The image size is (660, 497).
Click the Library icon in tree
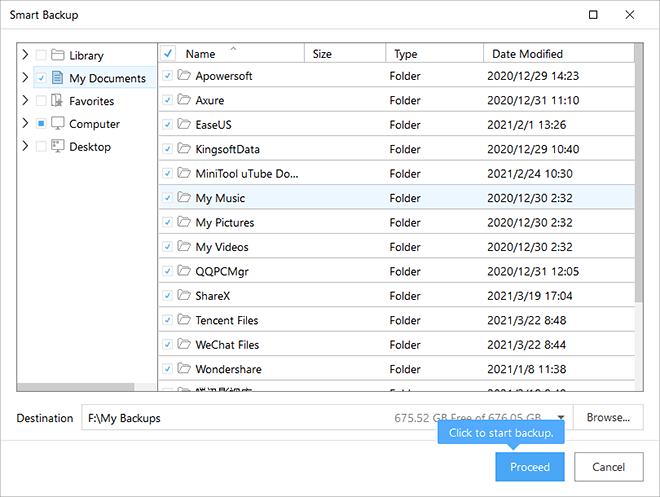(58, 55)
